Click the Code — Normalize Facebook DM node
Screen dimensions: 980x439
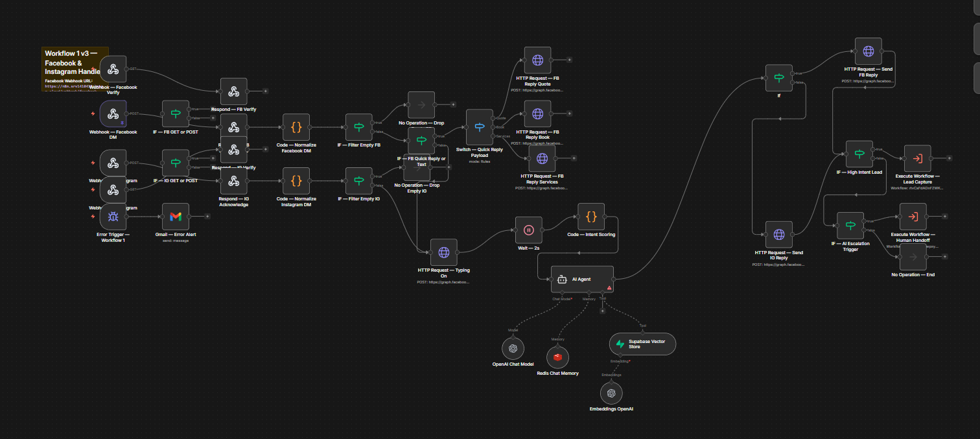[296, 127]
